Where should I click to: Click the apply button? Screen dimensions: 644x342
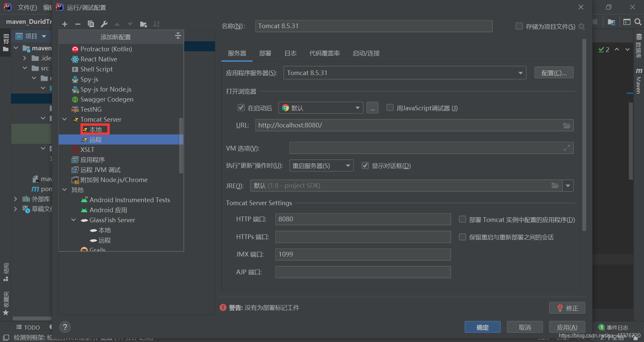(x=567, y=327)
